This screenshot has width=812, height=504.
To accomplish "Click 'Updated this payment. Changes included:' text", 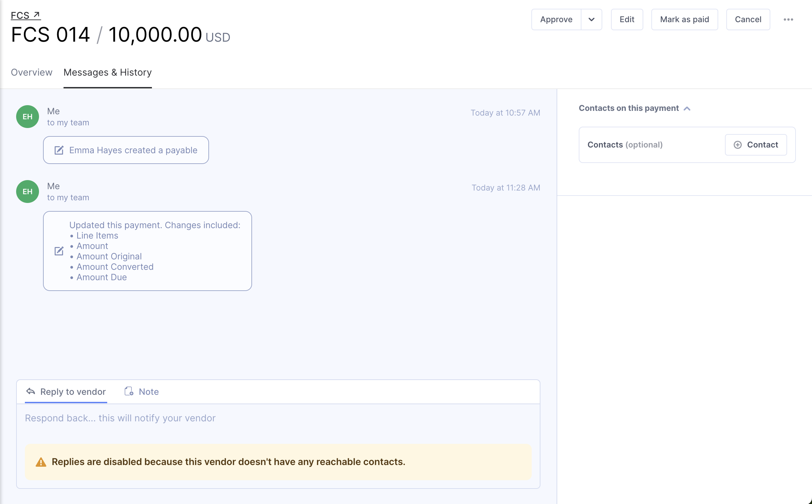I will [155, 225].
